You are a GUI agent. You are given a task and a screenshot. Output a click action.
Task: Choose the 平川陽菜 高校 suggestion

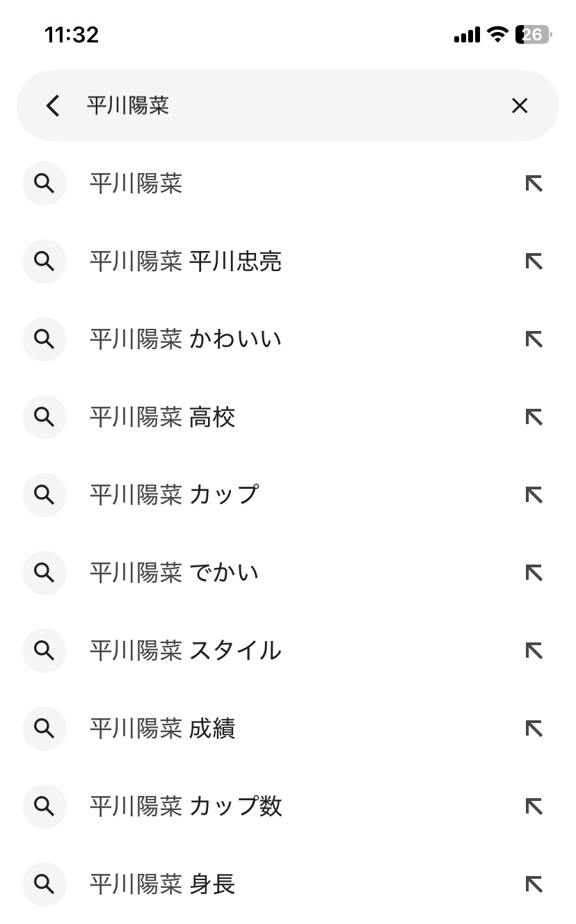click(162, 417)
